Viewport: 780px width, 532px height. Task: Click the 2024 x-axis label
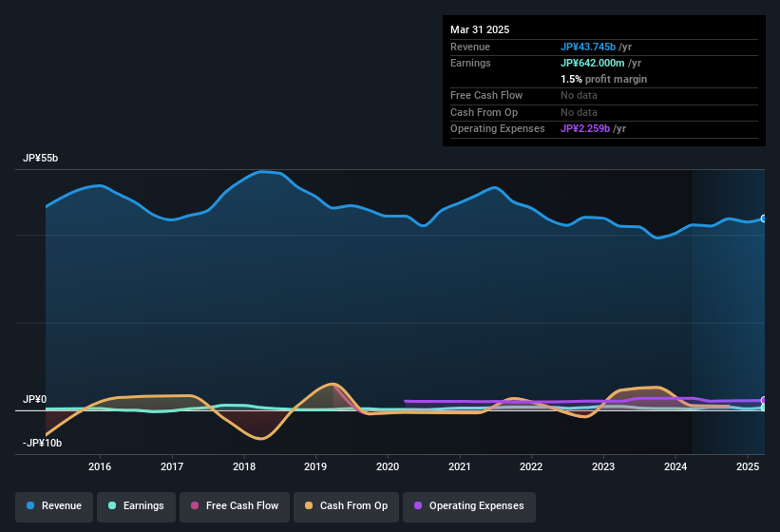[x=675, y=466]
